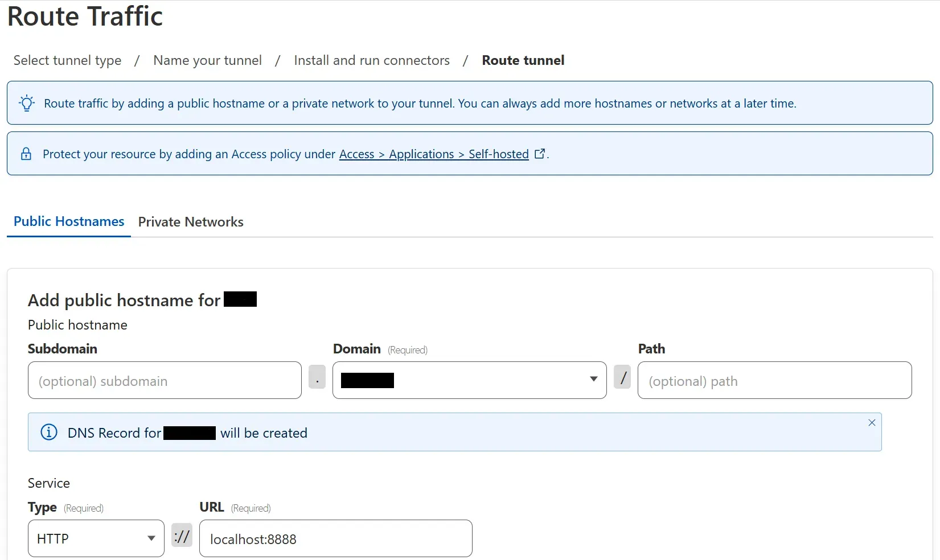This screenshot has width=940, height=560.
Task: Switch to the Public Hostnames tab
Action: click(x=69, y=221)
